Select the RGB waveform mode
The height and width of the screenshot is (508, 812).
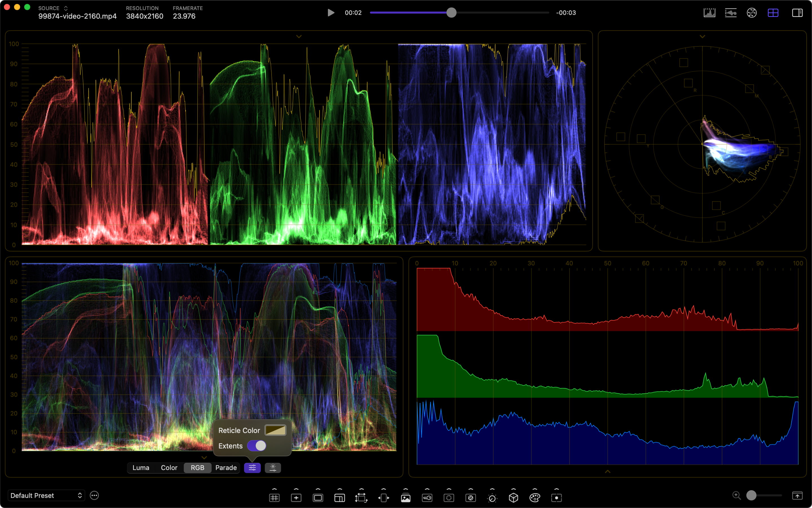click(x=198, y=468)
